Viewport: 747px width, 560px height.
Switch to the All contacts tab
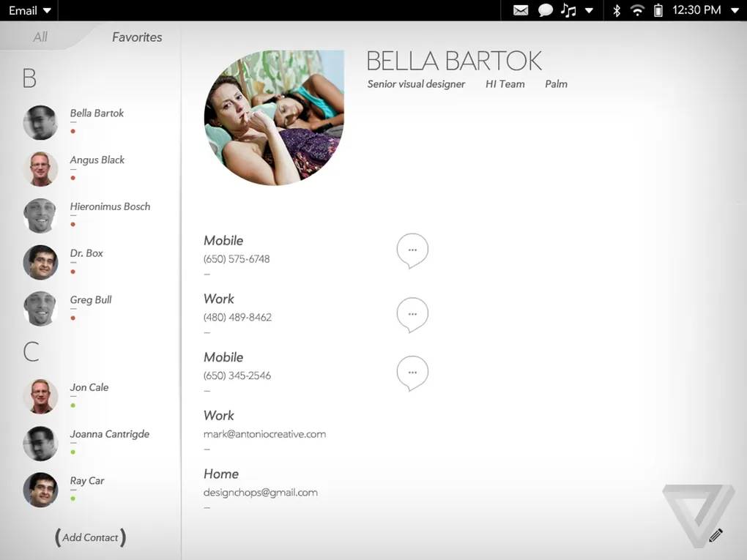[x=40, y=37]
